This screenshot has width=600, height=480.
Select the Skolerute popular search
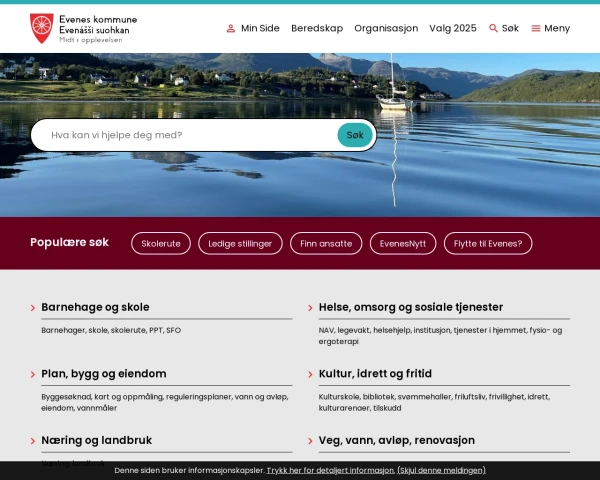pos(161,243)
